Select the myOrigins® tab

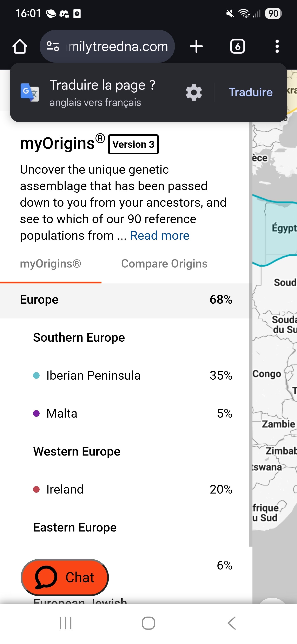pos(51,264)
